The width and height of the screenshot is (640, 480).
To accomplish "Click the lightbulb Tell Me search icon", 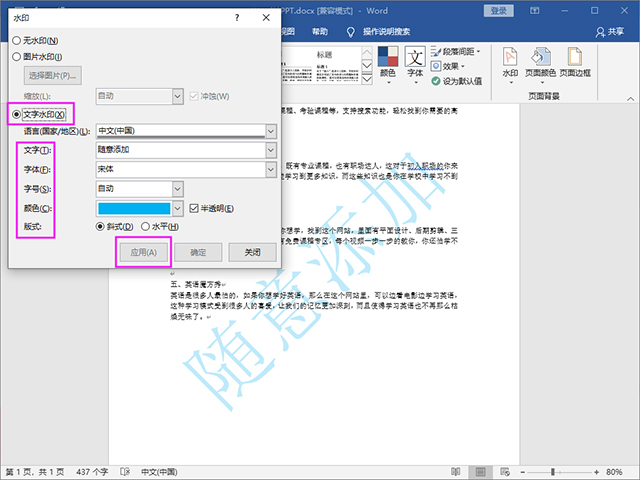I will (x=350, y=32).
